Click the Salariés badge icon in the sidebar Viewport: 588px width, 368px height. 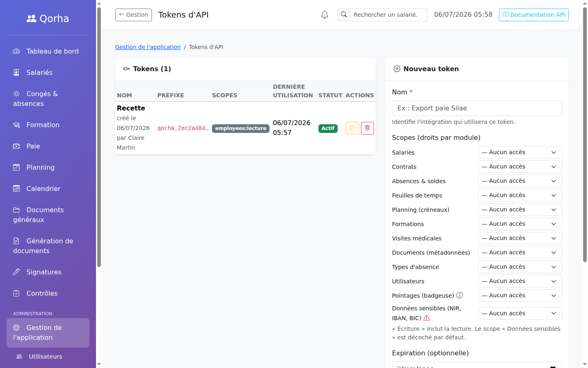point(16,72)
